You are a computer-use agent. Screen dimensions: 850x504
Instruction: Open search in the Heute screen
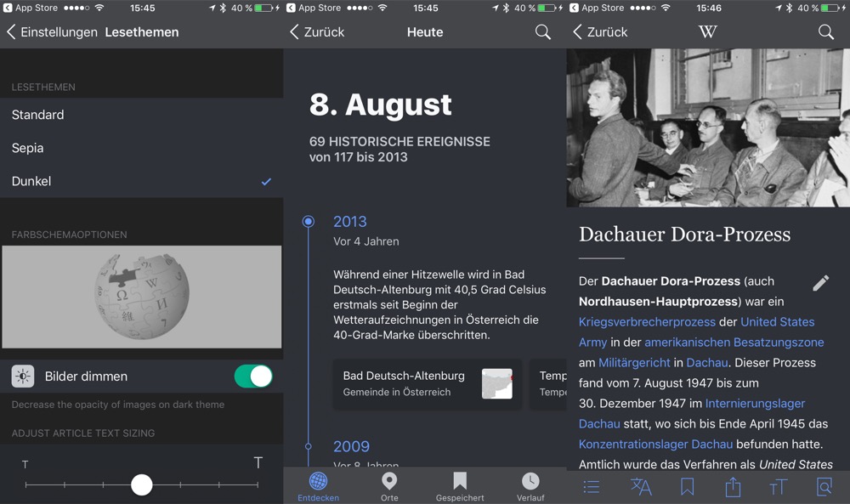coord(542,32)
